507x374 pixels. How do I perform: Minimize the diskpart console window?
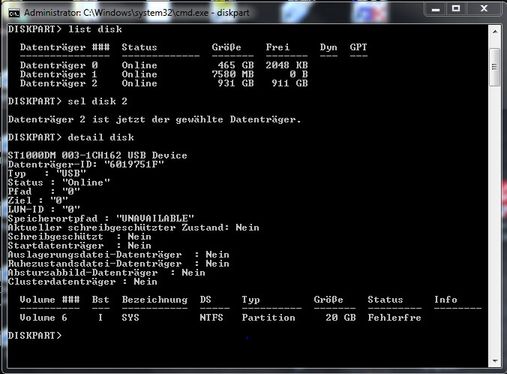coord(436,9)
